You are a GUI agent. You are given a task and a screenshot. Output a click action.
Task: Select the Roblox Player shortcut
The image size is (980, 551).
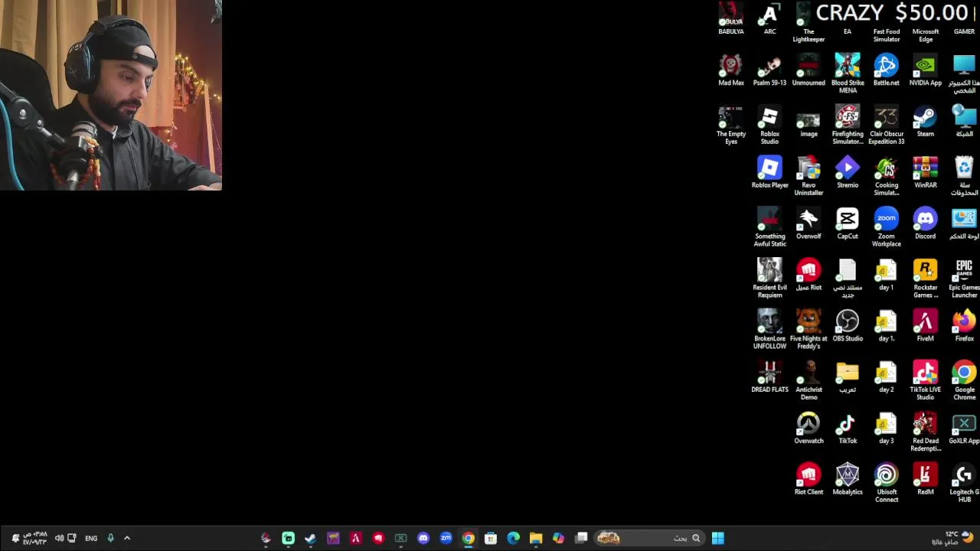pyautogui.click(x=769, y=173)
